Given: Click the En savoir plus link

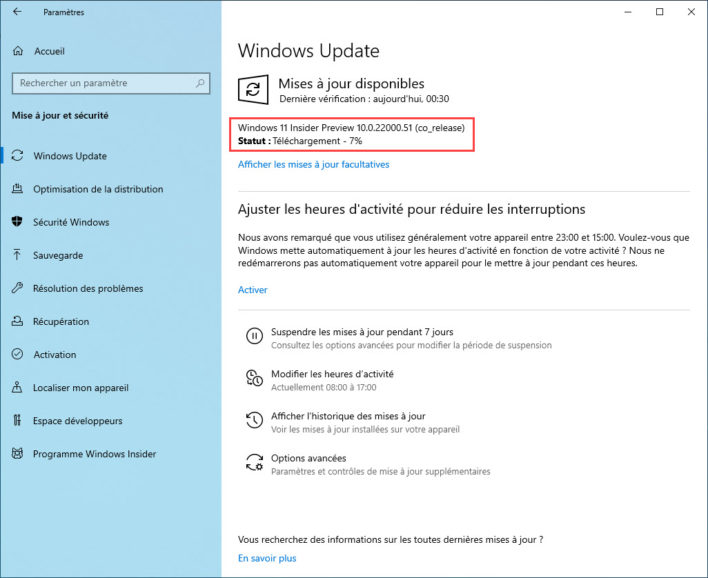Looking at the screenshot, I should point(267,558).
